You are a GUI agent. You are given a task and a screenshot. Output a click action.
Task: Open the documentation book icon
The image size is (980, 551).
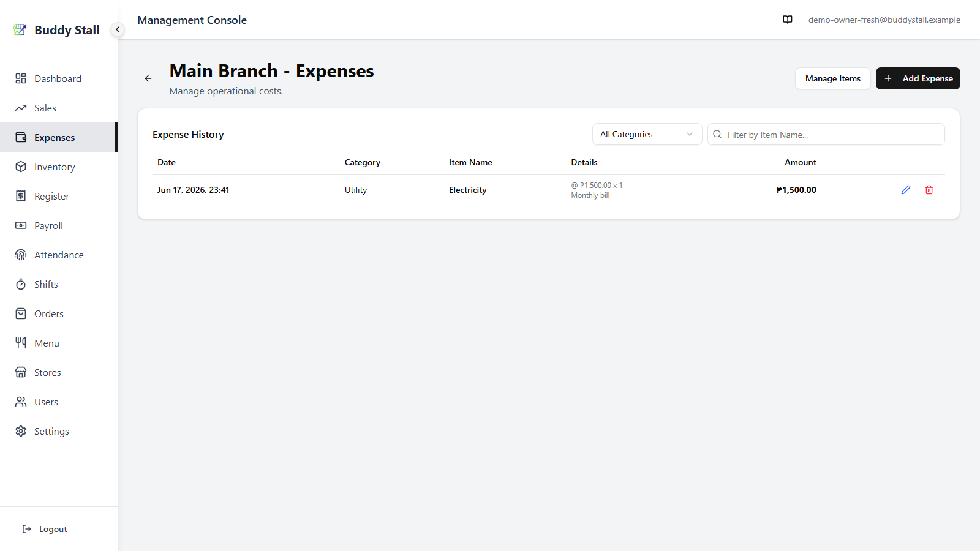(x=788, y=20)
